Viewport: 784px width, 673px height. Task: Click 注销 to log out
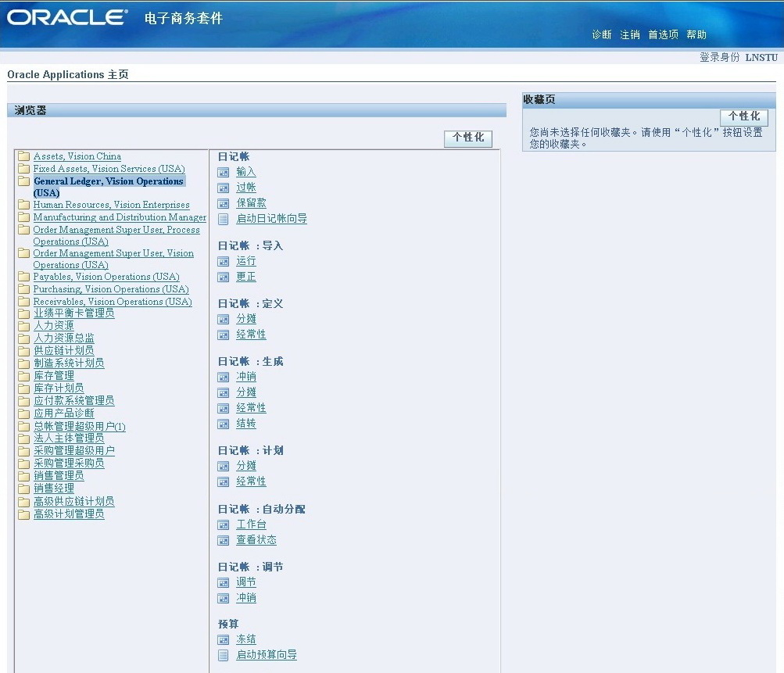pyautogui.click(x=629, y=34)
